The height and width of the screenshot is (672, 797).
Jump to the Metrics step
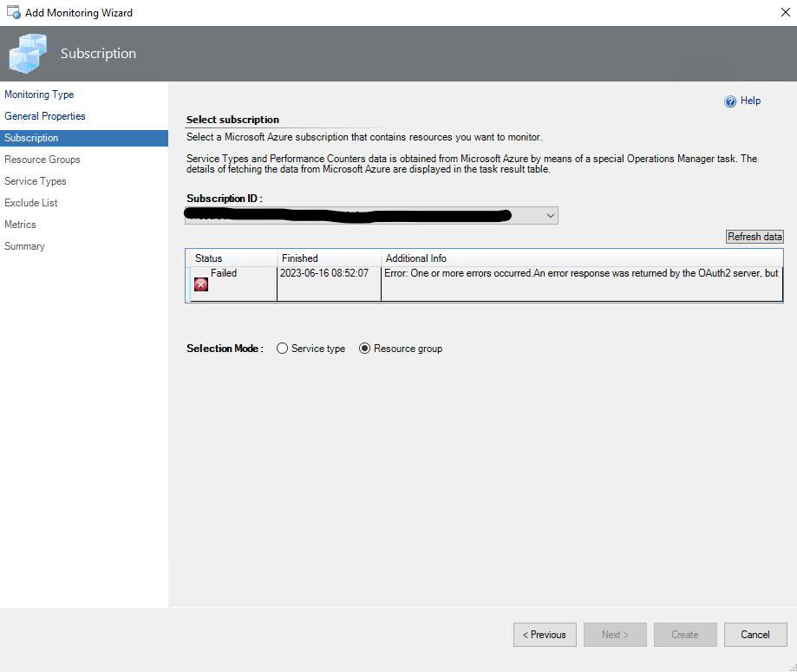[x=20, y=224]
